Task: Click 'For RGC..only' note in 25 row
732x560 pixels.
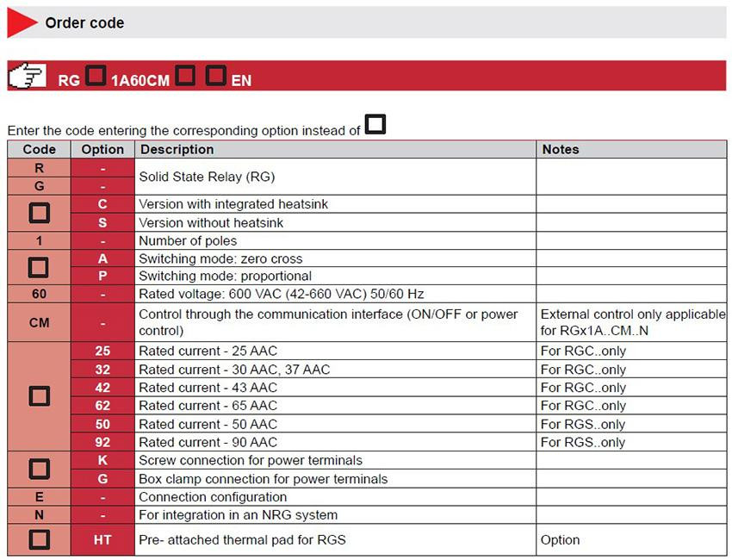Action: click(583, 352)
